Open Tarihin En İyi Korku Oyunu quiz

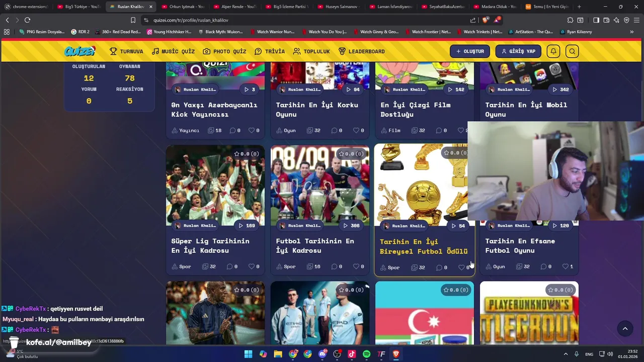pos(317,110)
